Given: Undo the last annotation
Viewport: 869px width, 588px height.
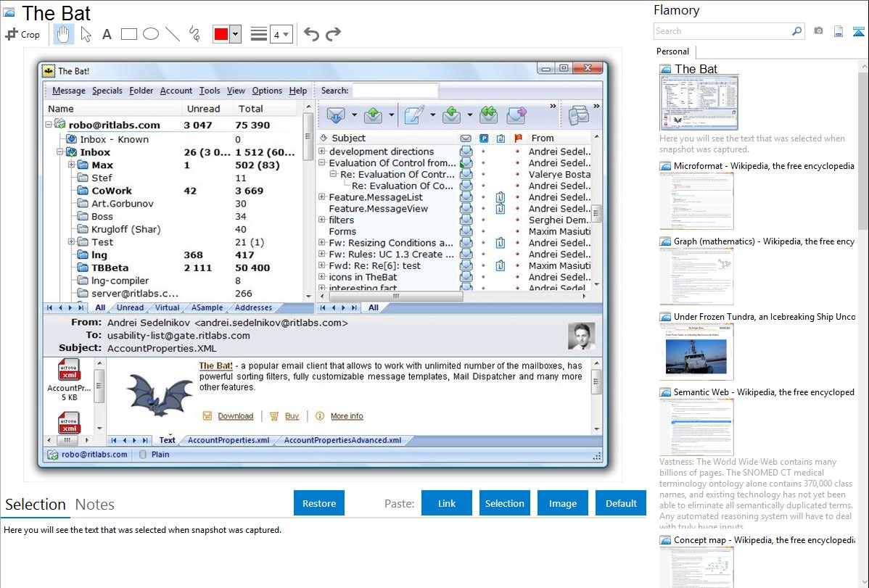Looking at the screenshot, I should point(311,34).
